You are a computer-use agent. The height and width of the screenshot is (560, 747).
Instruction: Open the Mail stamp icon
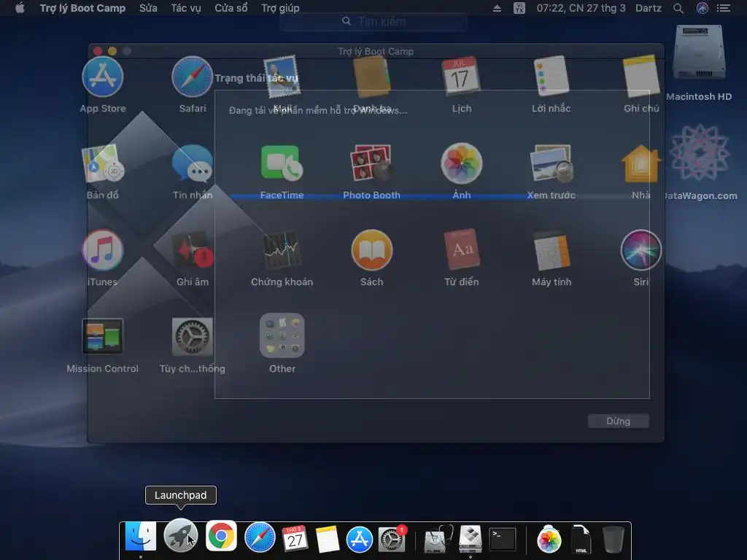282,77
